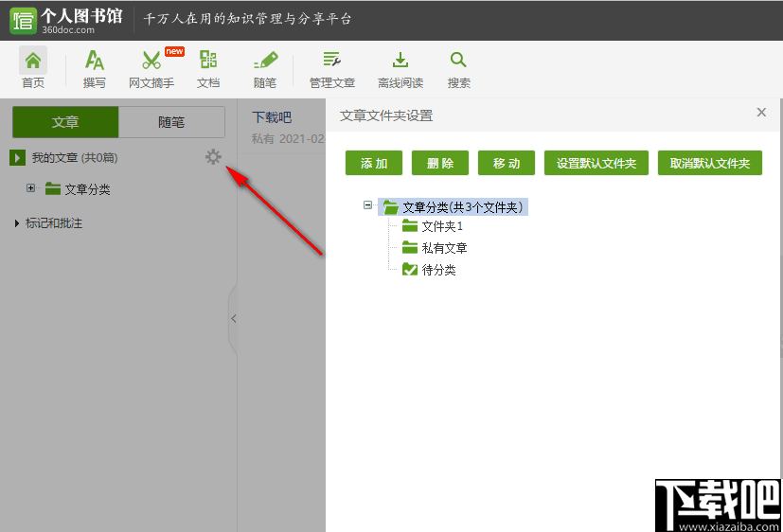Viewport: 783px width, 532px height.
Task: Click 设置默认文件夹 button
Action: pos(596,163)
